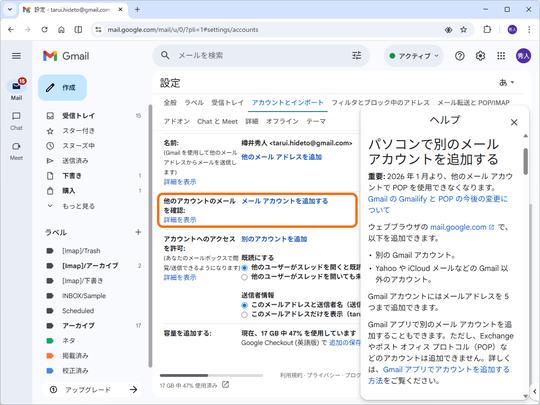Viewport: 540px width, 405px height.
Task: Open Google apps grid icon
Action: [501, 56]
